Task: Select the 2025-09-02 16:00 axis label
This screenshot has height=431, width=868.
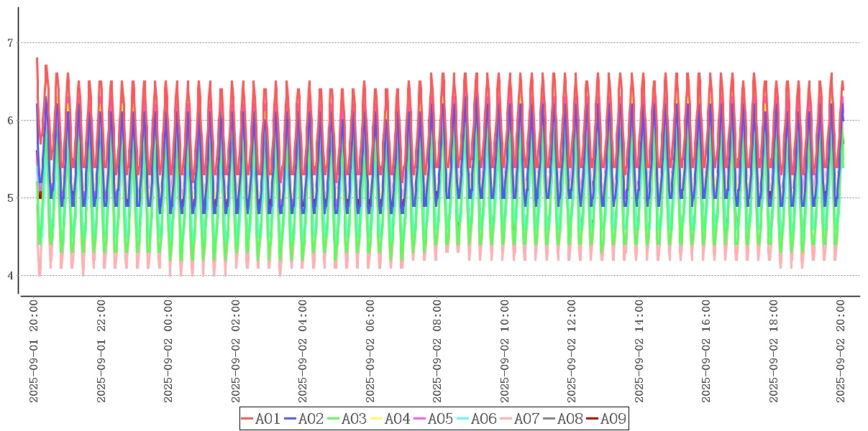Action: pyautogui.click(x=707, y=351)
